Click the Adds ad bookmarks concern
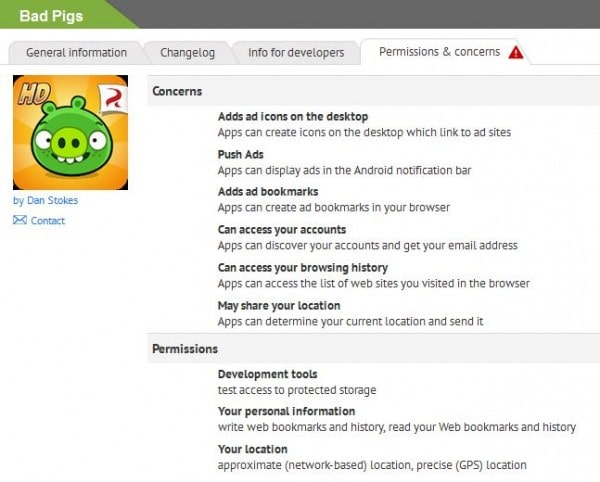This screenshot has height=482, width=600. point(268,192)
